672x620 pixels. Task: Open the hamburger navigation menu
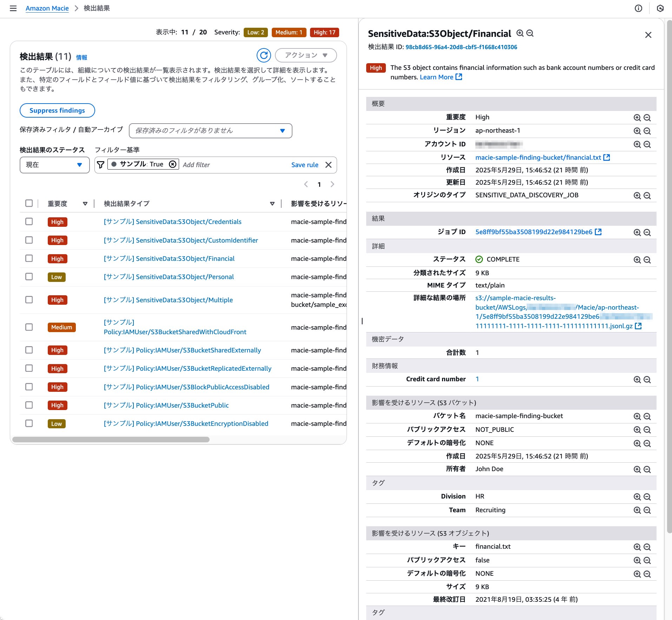tap(13, 8)
